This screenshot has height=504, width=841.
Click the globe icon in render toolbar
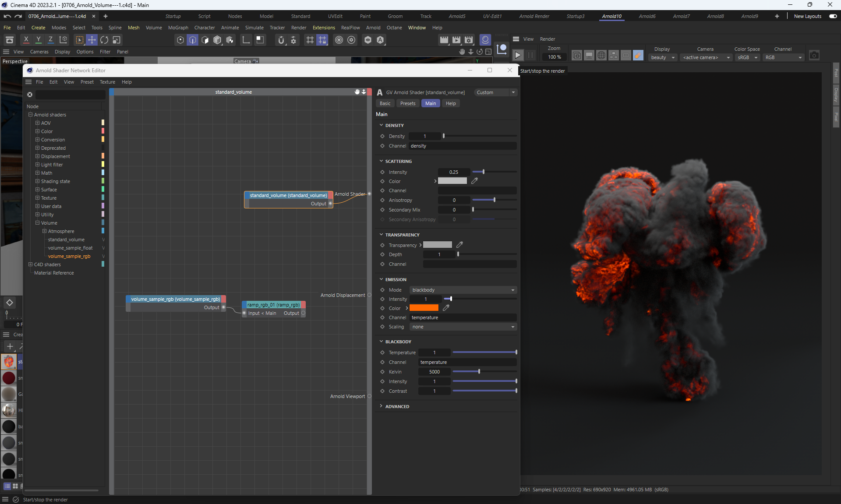click(601, 55)
